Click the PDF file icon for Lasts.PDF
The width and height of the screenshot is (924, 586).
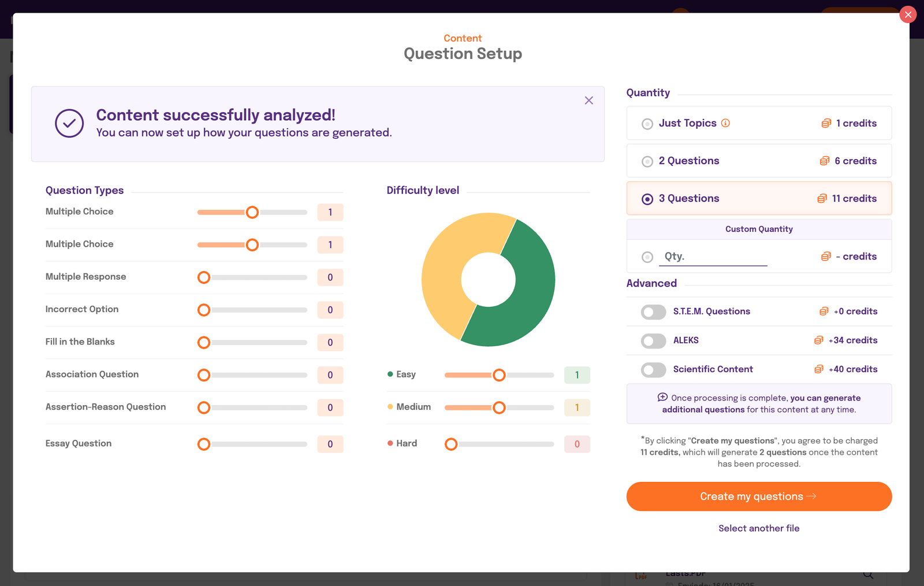(x=641, y=575)
